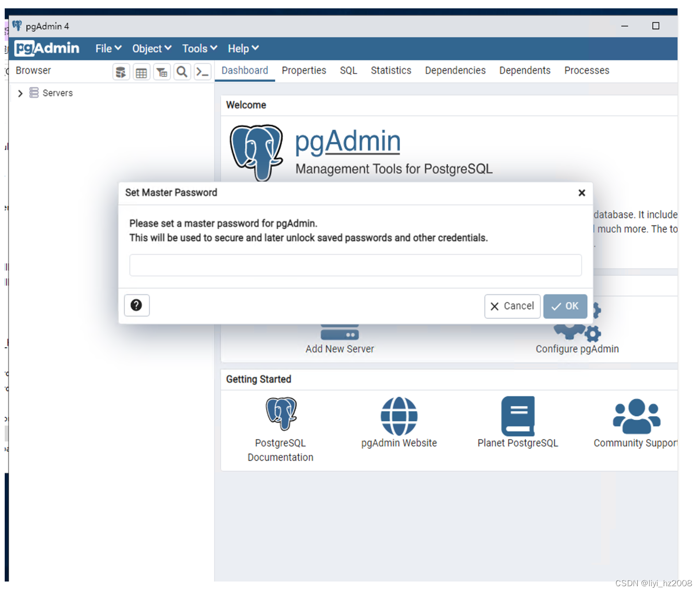Screen dimensions: 700x593
Task: Click the Configure pgAdmin gears icon
Action: coord(577,323)
